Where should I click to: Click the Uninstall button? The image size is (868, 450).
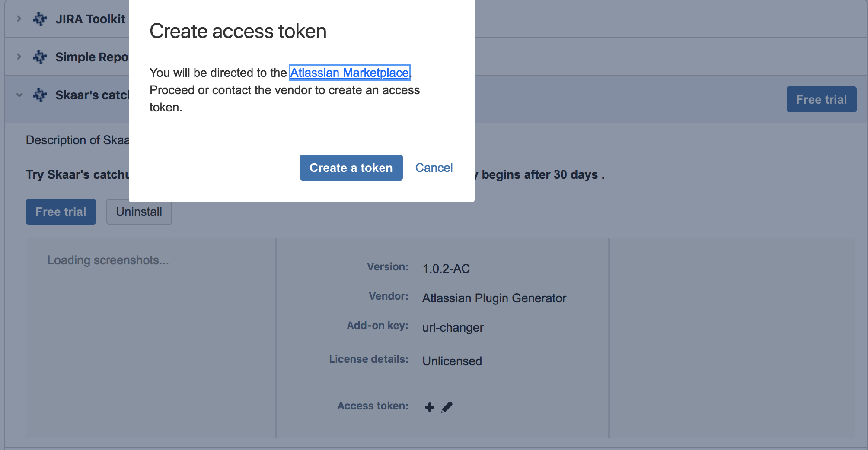pos(139,212)
